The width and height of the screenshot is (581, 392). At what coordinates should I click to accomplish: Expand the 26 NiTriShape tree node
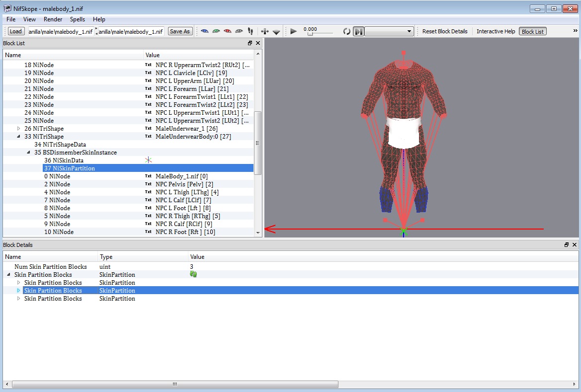click(19, 129)
